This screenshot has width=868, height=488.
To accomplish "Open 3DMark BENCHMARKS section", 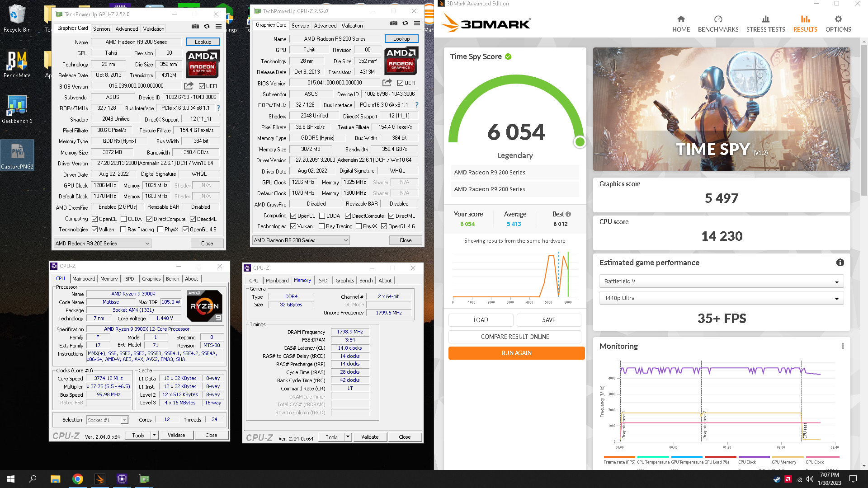I will pos(718,24).
